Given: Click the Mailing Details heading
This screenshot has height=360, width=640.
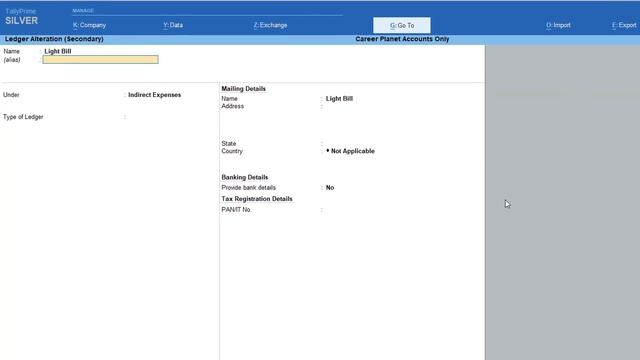Looking at the screenshot, I should pos(243,89).
